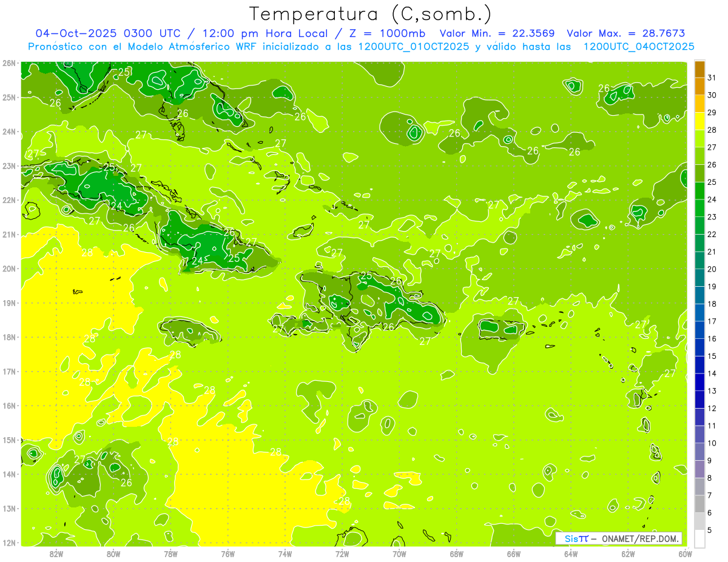This screenshot has height=562, width=728.
Task: Click the '80W' longitude axis label
Action: [113, 554]
